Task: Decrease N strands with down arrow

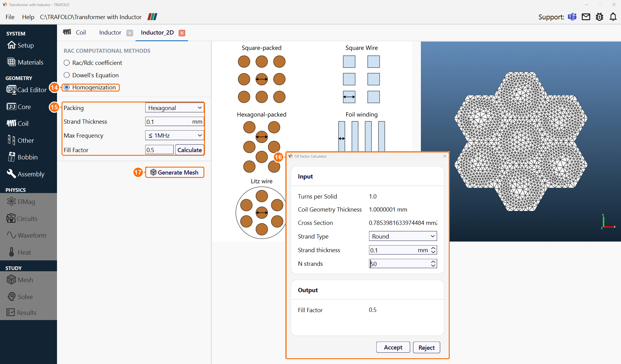Action: point(433,266)
